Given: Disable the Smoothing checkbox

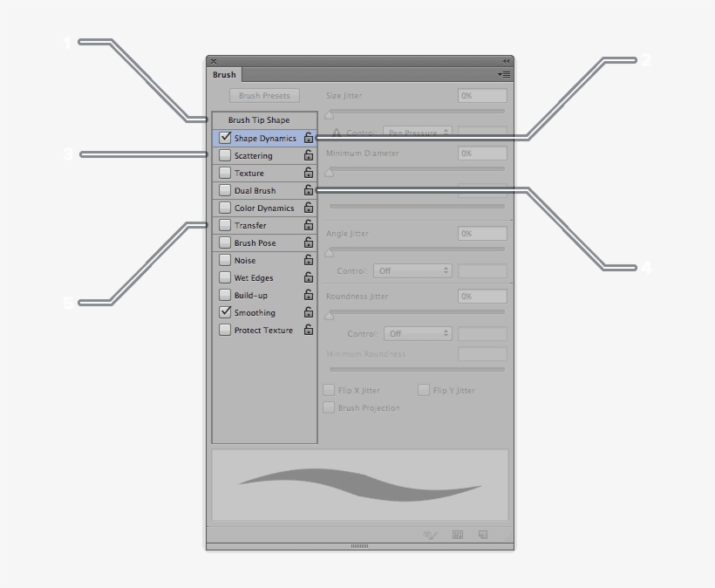Looking at the screenshot, I should click(224, 312).
